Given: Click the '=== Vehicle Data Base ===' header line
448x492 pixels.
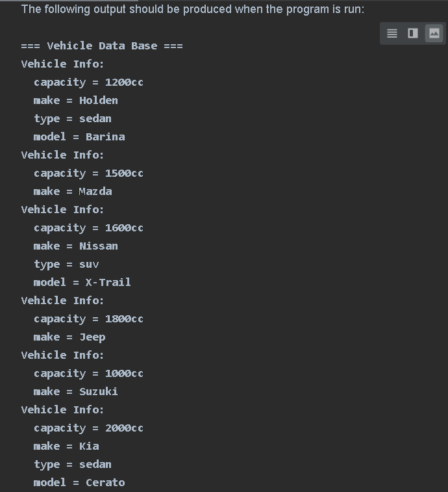Looking at the screenshot, I should coord(102,45).
